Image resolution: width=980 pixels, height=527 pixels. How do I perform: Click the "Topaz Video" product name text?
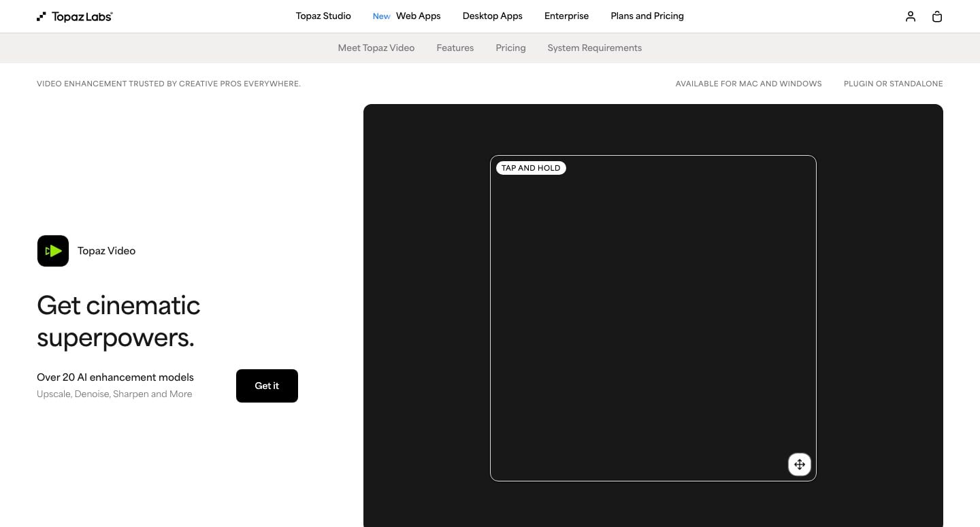click(106, 251)
